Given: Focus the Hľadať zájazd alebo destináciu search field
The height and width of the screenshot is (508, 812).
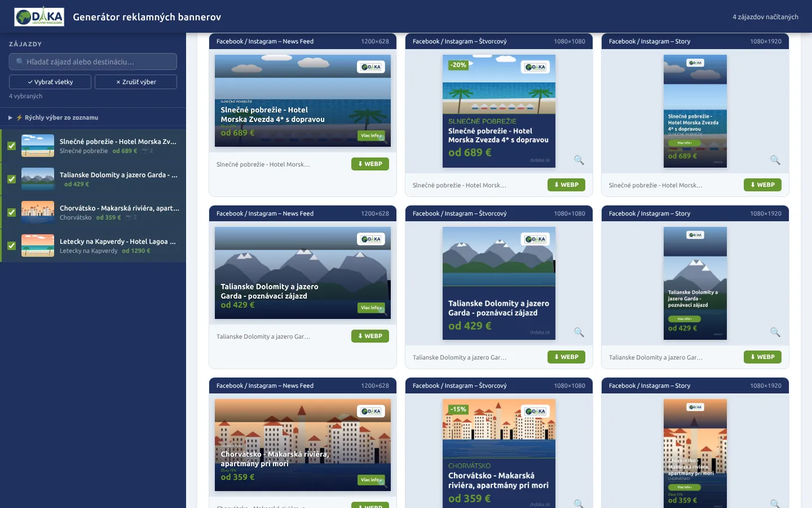Looking at the screenshot, I should pyautogui.click(x=93, y=62).
